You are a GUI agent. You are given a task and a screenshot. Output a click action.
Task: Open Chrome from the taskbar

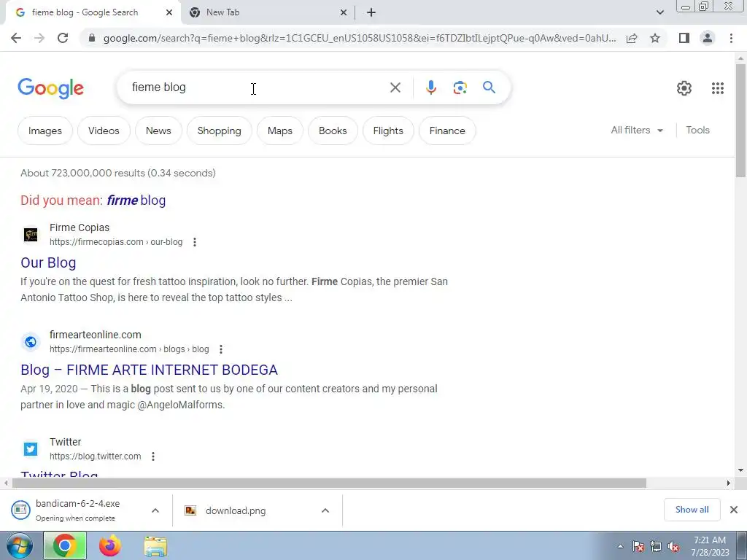(65, 545)
